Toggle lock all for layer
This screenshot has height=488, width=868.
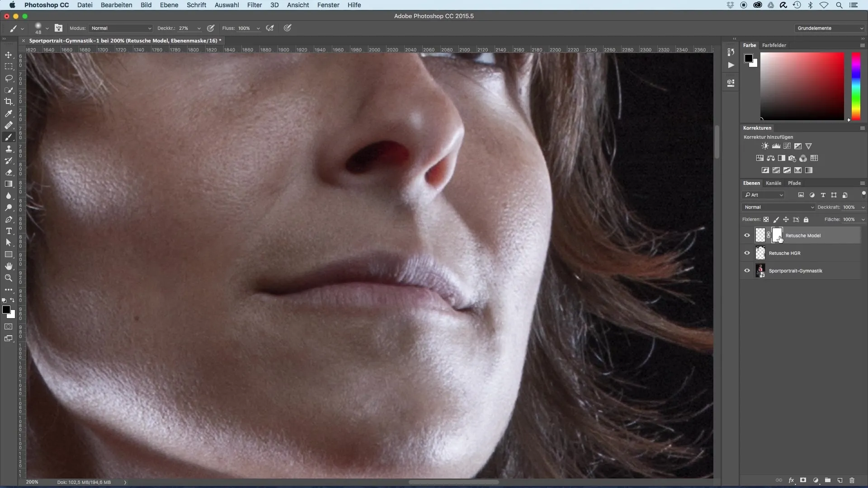pyautogui.click(x=806, y=220)
